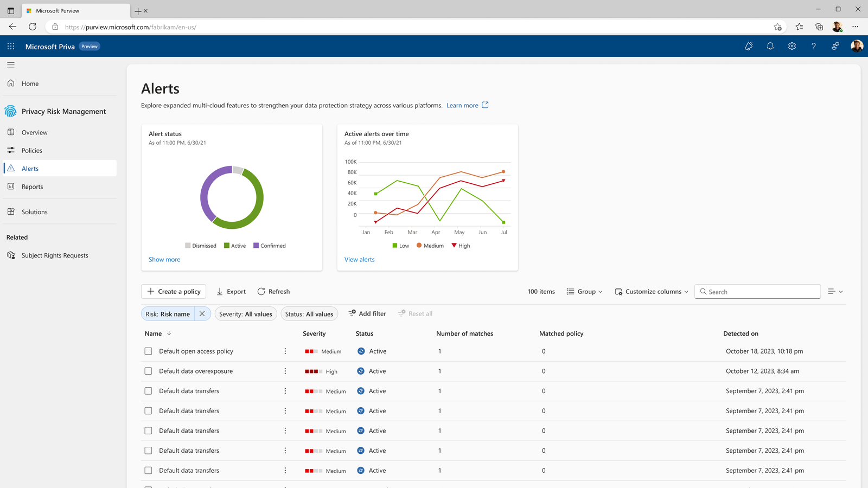Viewport: 868px width, 488px height.
Task: Open browser collections icon
Action: click(819, 27)
